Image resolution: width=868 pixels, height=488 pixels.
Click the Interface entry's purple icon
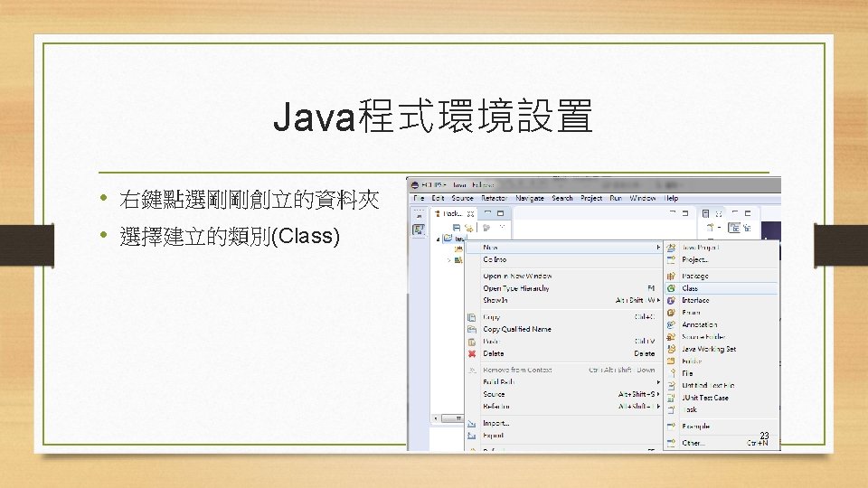coord(671,300)
